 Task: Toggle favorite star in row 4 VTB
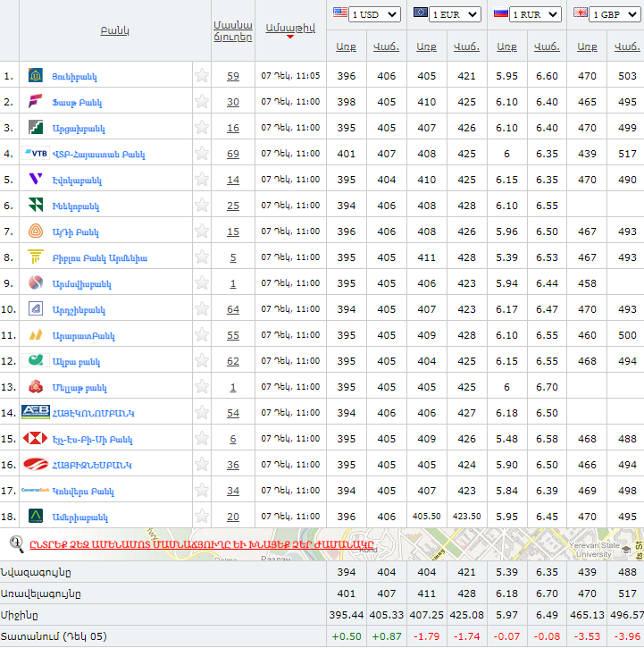coord(202,154)
